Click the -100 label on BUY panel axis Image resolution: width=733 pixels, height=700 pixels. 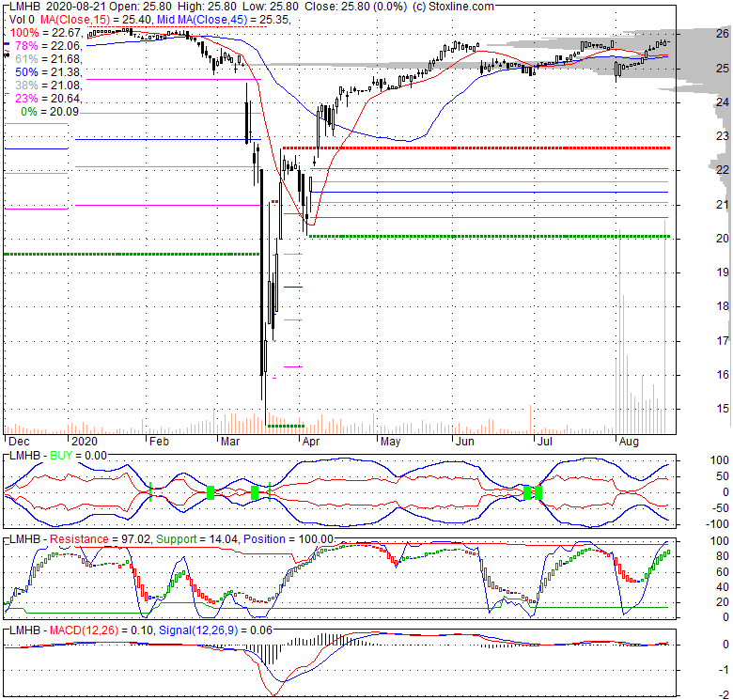tap(719, 524)
